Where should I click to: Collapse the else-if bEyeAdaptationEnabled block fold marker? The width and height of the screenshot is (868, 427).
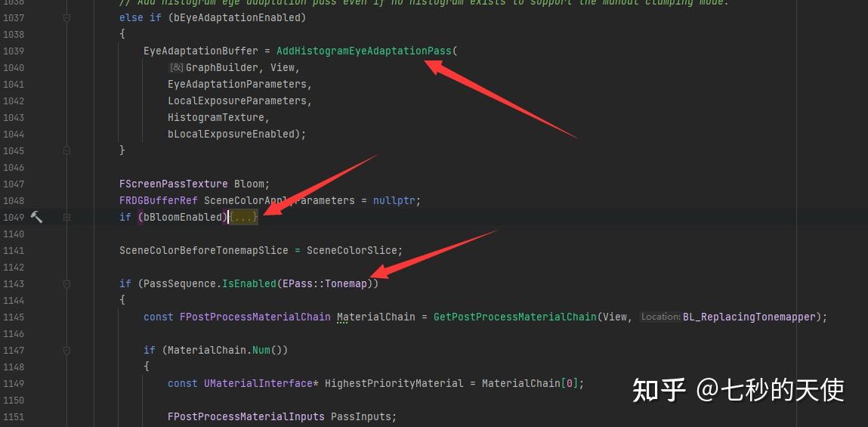click(66, 17)
